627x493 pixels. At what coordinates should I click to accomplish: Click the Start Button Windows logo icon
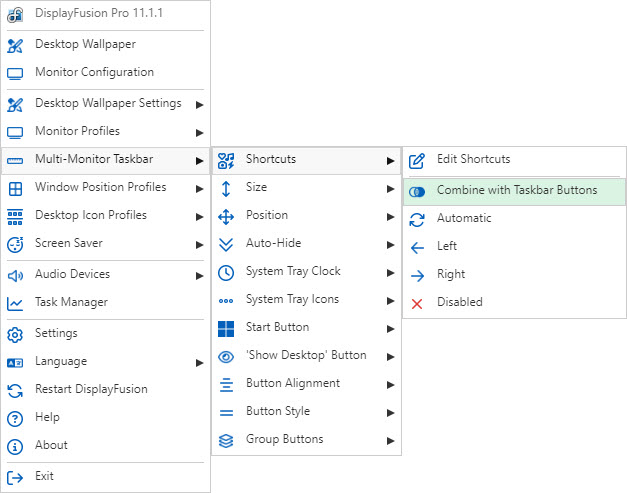click(226, 329)
